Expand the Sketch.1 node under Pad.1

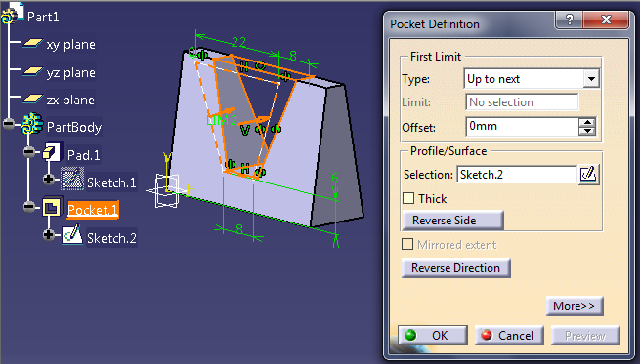[x=48, y=179]
